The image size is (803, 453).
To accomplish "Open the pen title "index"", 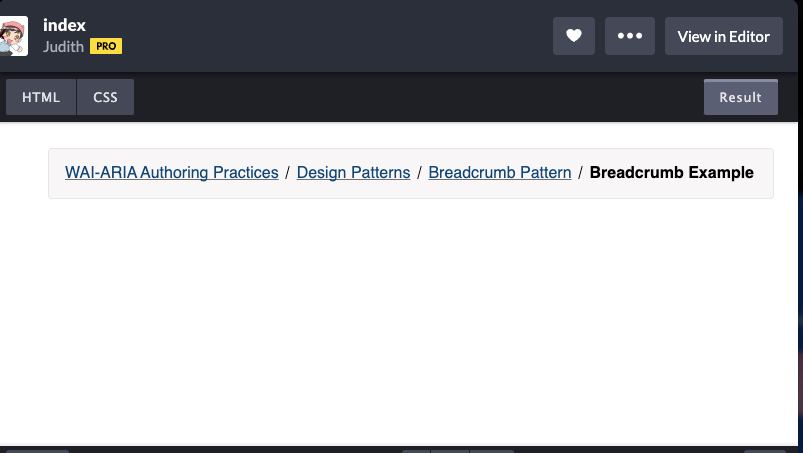I will 65,25.
